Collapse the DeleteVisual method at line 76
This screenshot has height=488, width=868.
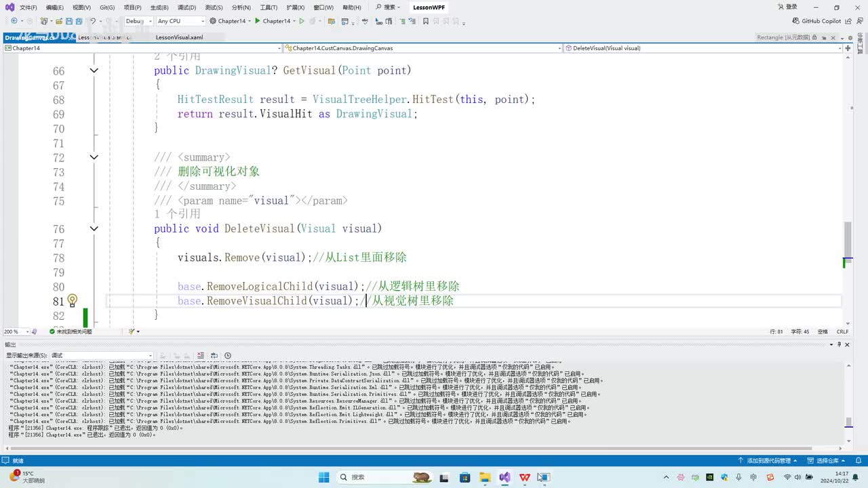point(94,229)
